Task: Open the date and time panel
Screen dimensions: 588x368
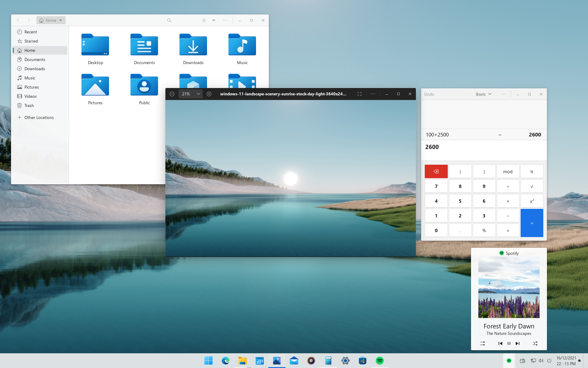Action: [x=566, y=361]
